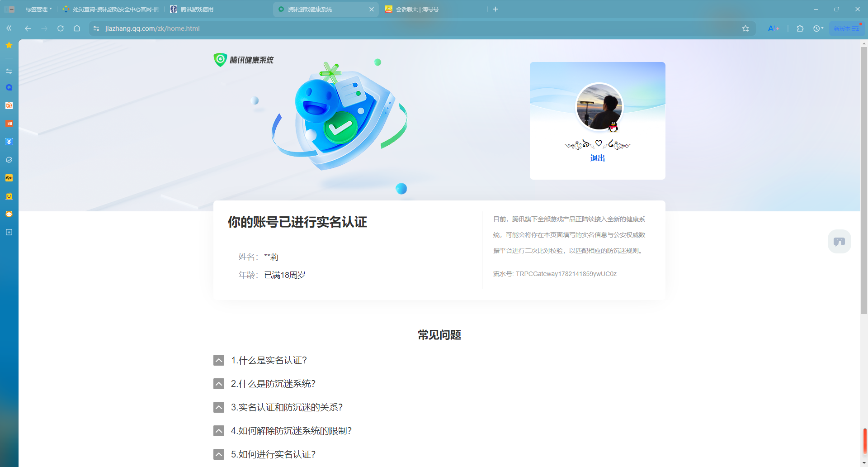868x467 pixels.
Task: Open the extensions puzzle icon
Action: [x=800, y=29]
